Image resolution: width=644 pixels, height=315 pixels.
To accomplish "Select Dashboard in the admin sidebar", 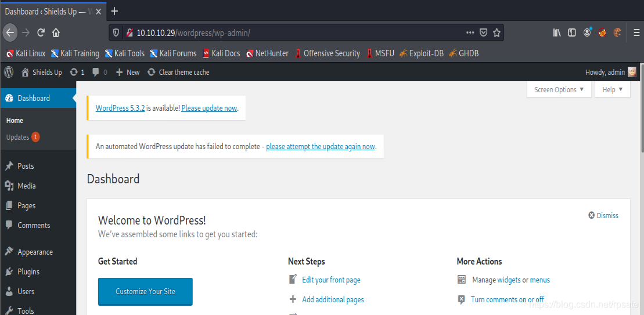I will tap(38, 98).
